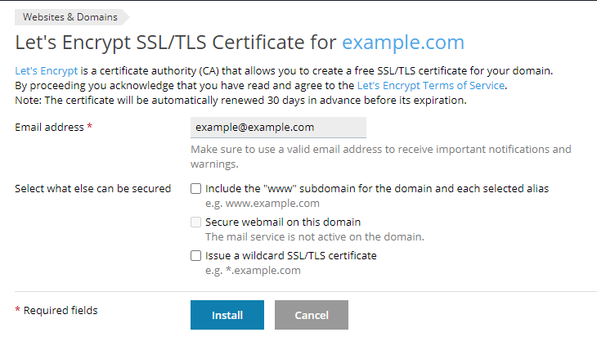The height and width of the screenshot is (364, 597).
Task: Click the gray Cancel button
Action: pos(312,315)
